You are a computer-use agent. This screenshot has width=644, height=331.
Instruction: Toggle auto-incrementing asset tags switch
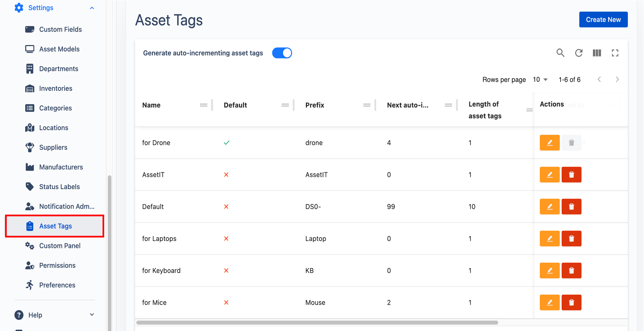(282, 53)
